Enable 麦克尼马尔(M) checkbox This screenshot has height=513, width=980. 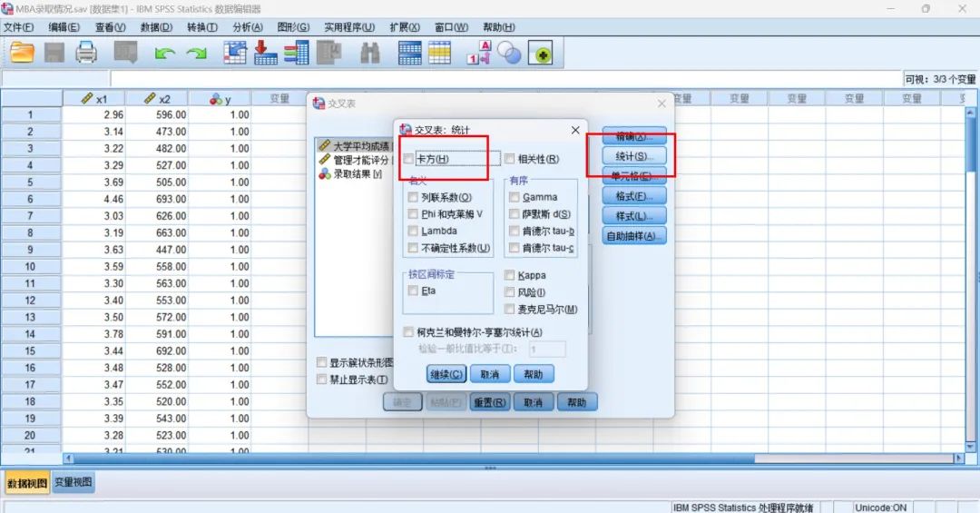(509, 309)
